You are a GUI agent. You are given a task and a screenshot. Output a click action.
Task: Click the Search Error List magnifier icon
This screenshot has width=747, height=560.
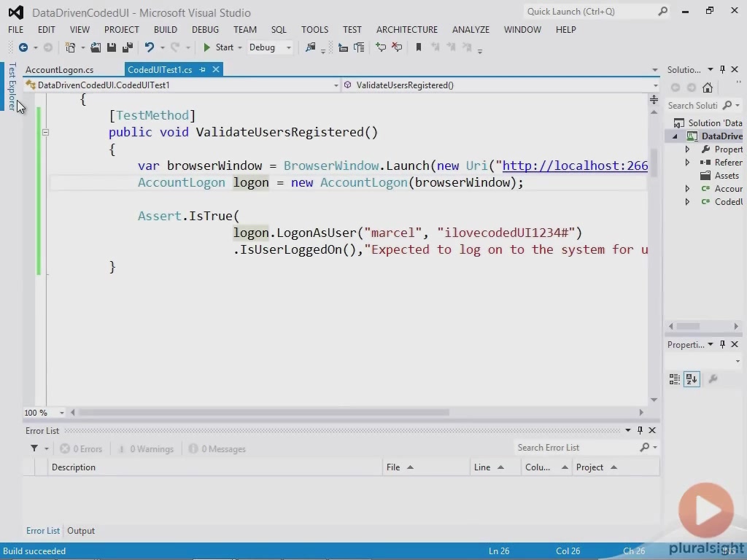[x=645, y=447]
